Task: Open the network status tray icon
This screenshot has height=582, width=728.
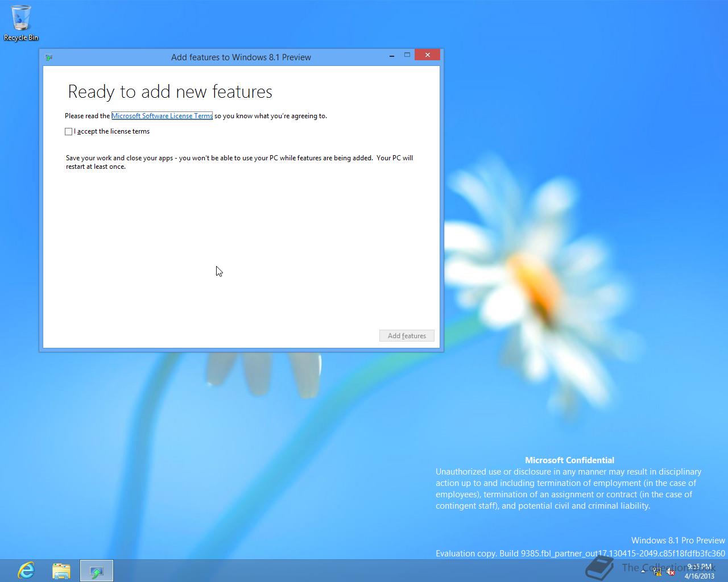Action: coord(657,572)
